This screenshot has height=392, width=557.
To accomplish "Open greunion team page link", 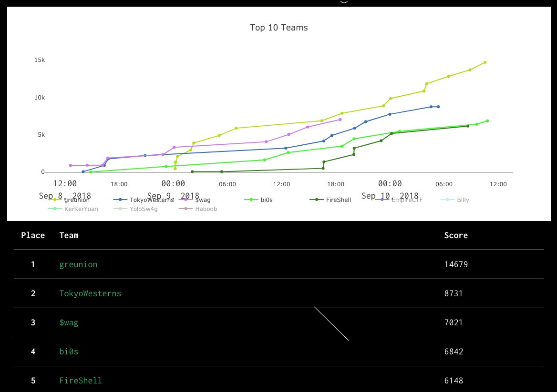I will (x=78, y=265).
